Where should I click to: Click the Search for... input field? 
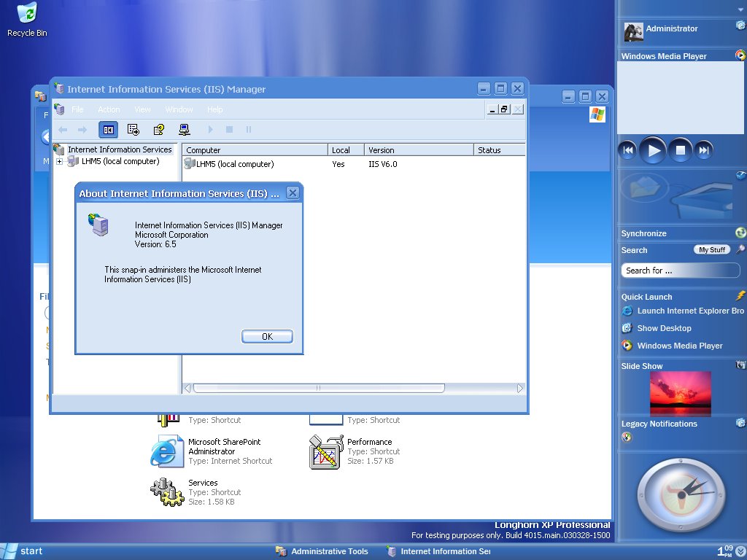click(681, 271)
